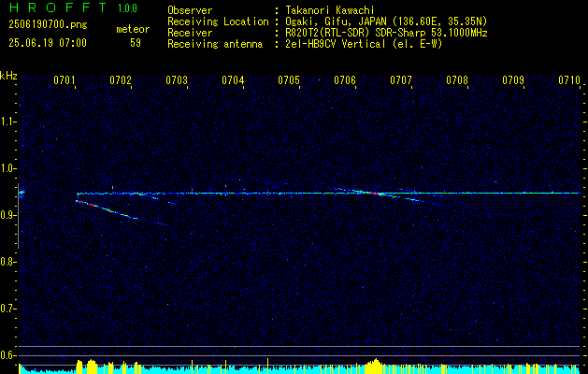The width and height of the screenshot is (588, 374).
Task: Click the file name 2506190700.png
Action: click(48, 24)
